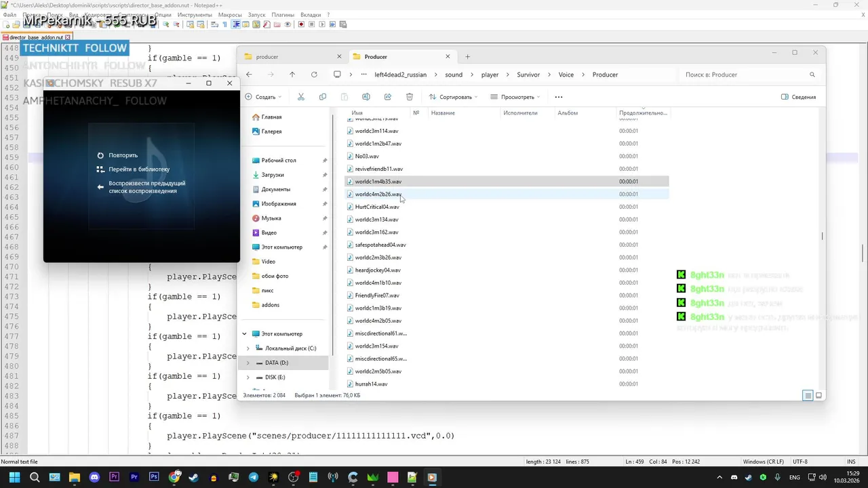The width and height of the screenshot is (868, 488).
Task: Open Photoshop from the taskbar
Action: point(154,477)
